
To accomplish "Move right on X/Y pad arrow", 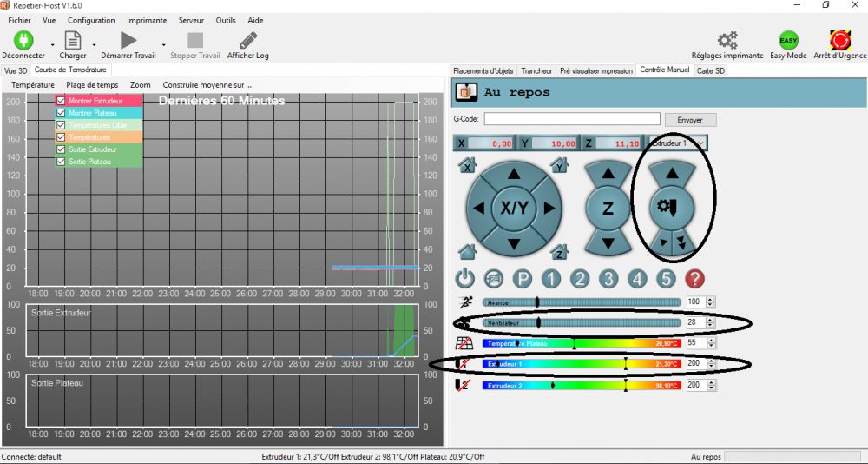I will coord(549,209).
